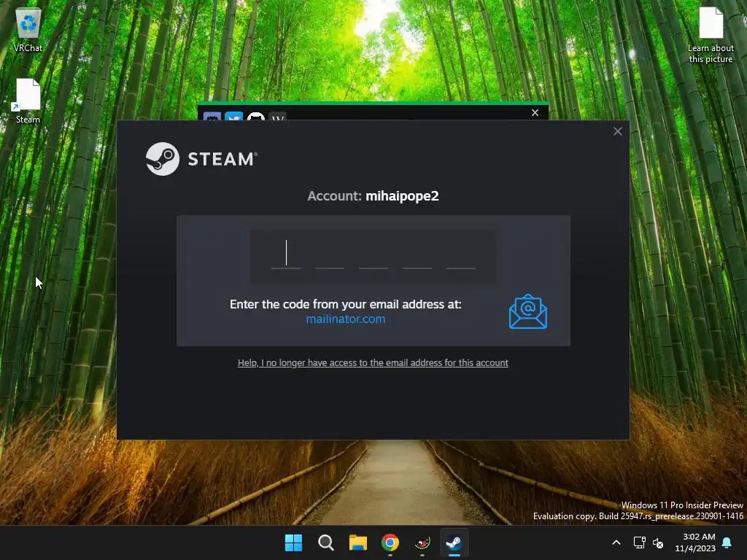Viewport: 747px width, 560px height.
Task: Open taskbar Search
Action: (x=326, y=542)
